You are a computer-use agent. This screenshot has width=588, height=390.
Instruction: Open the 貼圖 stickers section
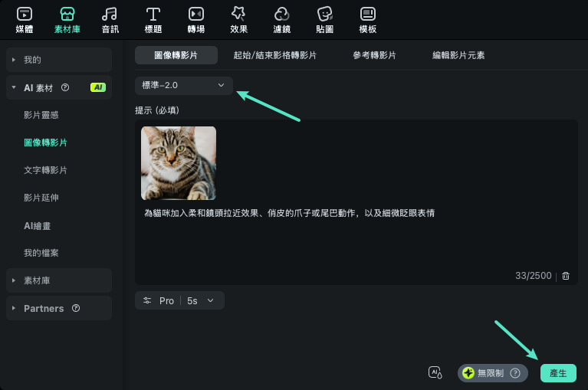(x=325, y=20)
